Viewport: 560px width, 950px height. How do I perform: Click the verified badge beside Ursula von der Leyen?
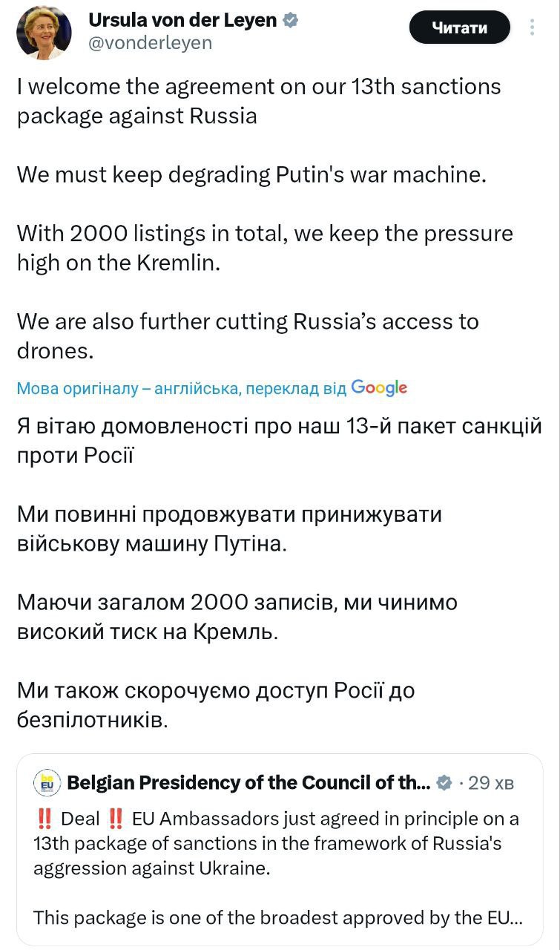coord(291,20)
